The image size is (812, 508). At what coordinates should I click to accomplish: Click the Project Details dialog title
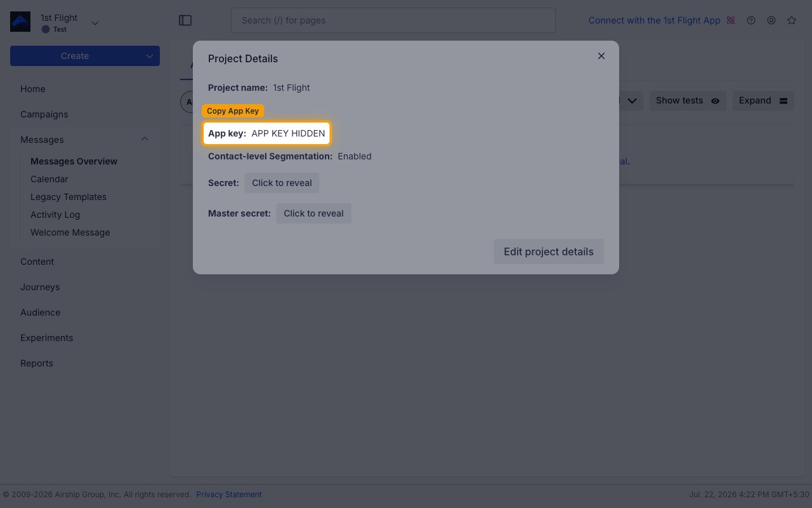coord(243,58)
